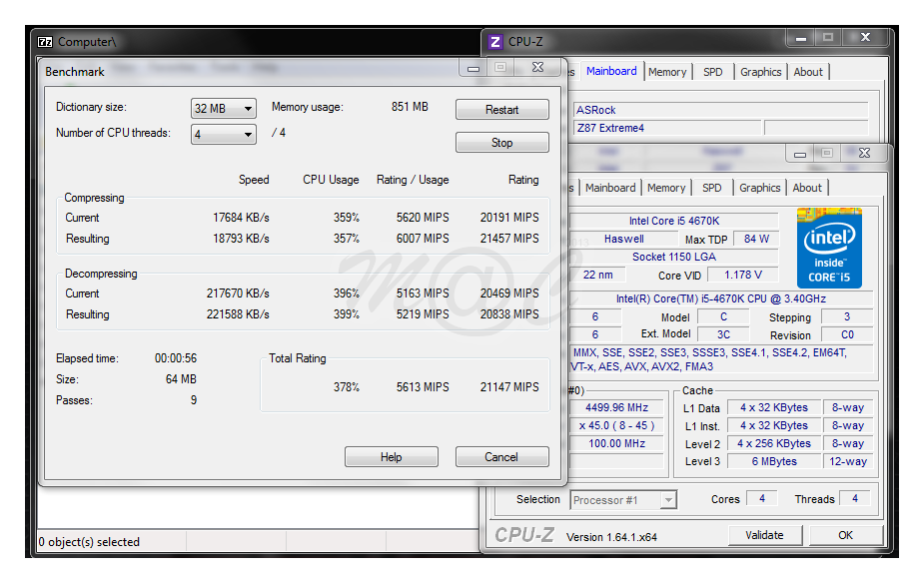Click the Revision value C0
This screenshot has width=924, height=583.
click(847, 335)
